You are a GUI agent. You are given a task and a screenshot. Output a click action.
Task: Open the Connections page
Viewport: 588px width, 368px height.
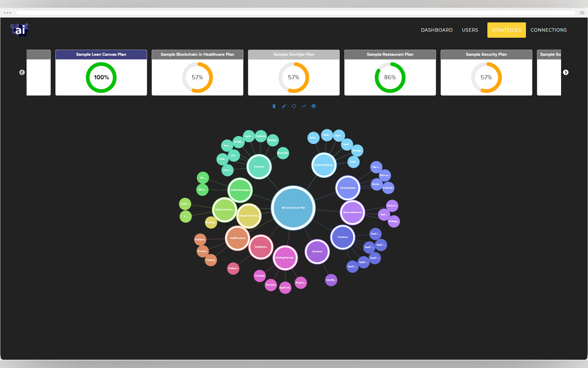click(x=548, y=30)
